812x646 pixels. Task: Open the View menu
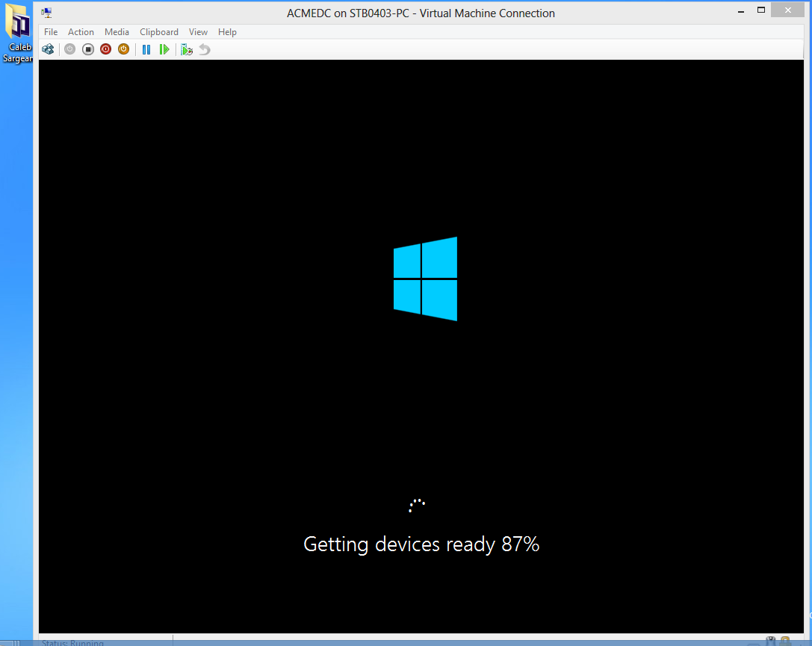198,32
